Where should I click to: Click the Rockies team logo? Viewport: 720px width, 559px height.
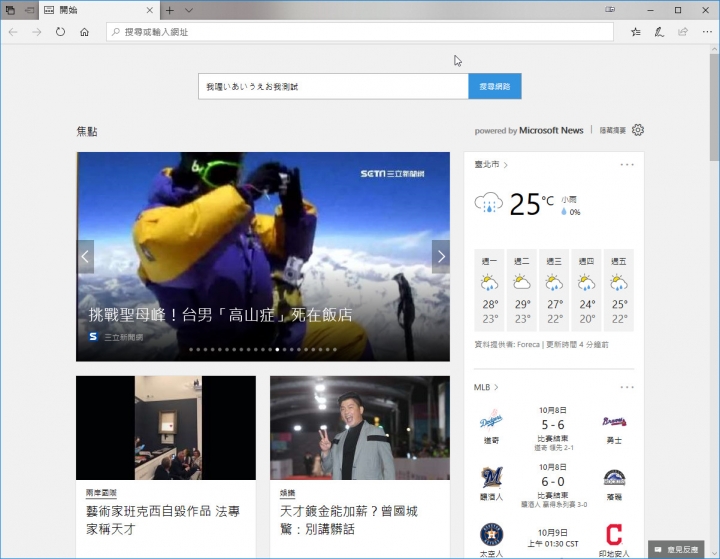[x=614, y=478]
